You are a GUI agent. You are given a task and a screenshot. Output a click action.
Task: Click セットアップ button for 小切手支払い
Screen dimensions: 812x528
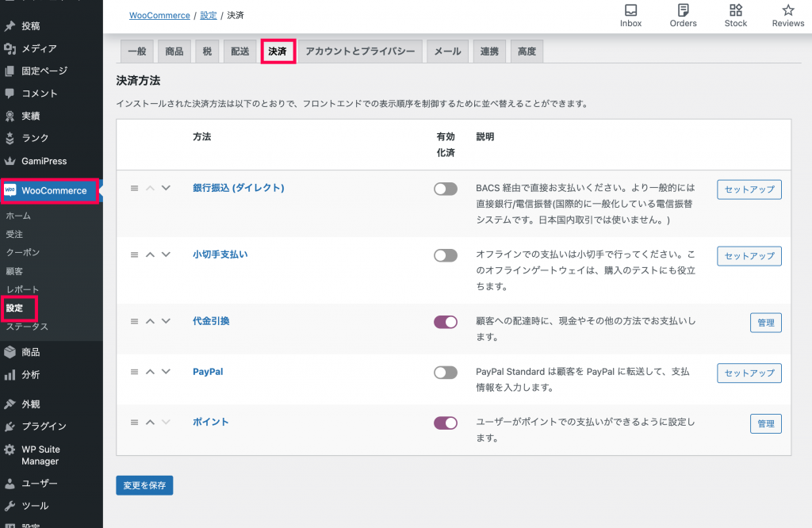[749, 256]
